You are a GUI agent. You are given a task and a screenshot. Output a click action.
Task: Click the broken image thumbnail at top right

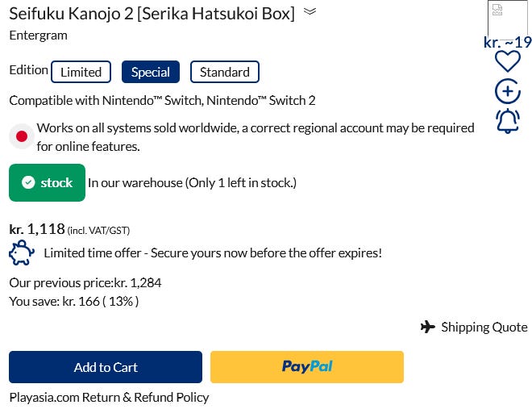pyautogui.click(x=507, y=18)
